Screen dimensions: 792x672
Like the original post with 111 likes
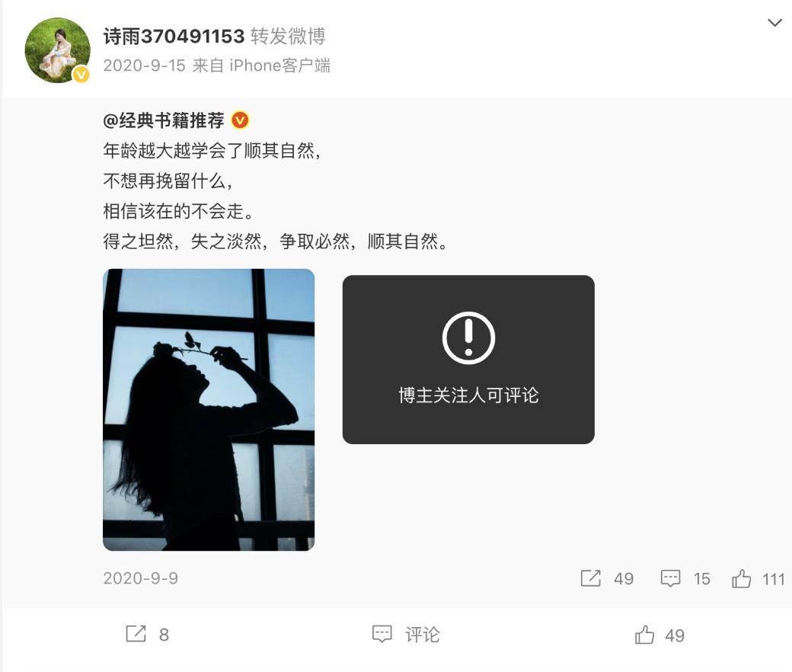tap(741, 578)
